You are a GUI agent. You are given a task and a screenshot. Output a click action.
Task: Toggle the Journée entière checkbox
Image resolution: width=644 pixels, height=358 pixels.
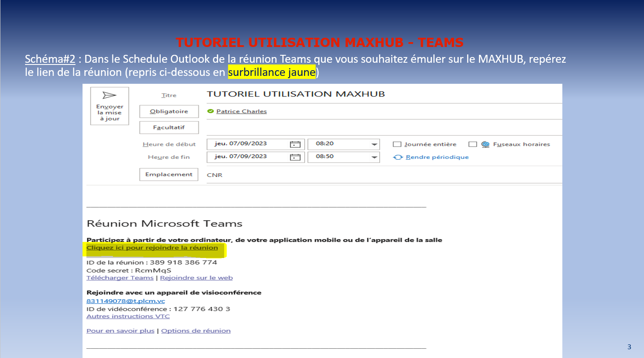[397, 144]
